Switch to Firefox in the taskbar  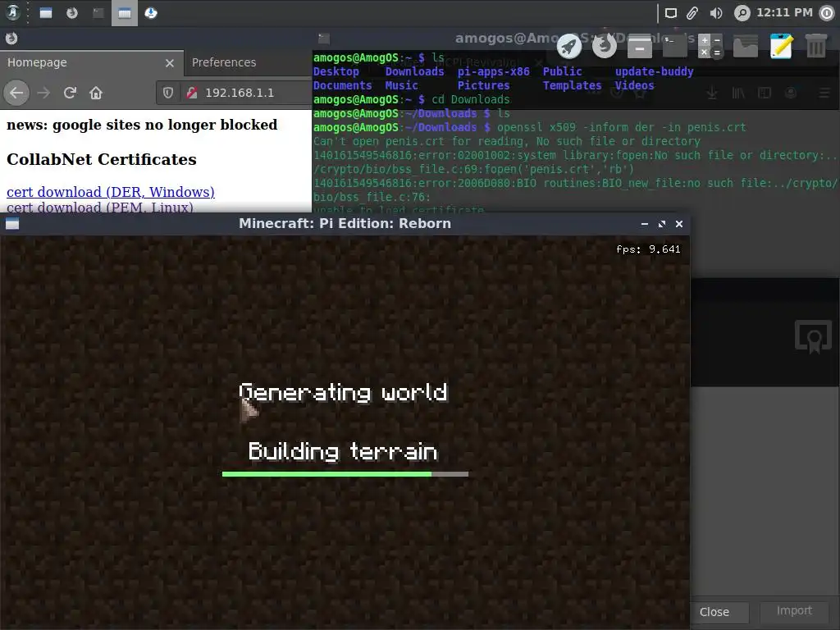(72, 13)
